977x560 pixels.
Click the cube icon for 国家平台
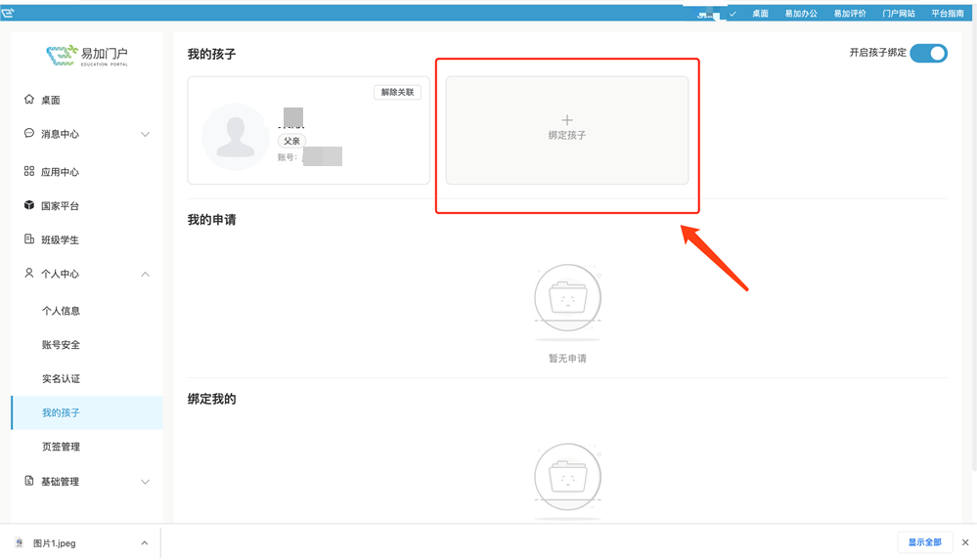(28, 205)
